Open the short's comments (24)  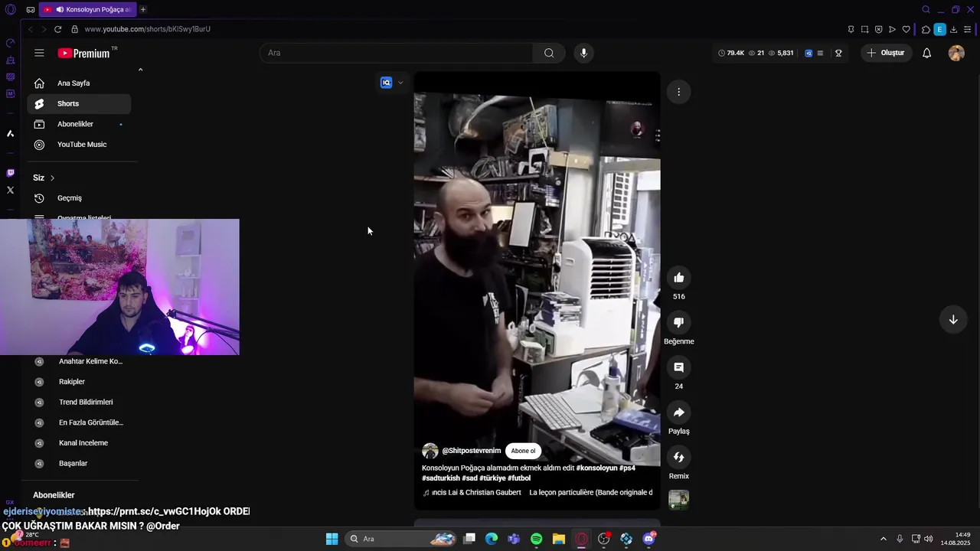tap(678, 368)
